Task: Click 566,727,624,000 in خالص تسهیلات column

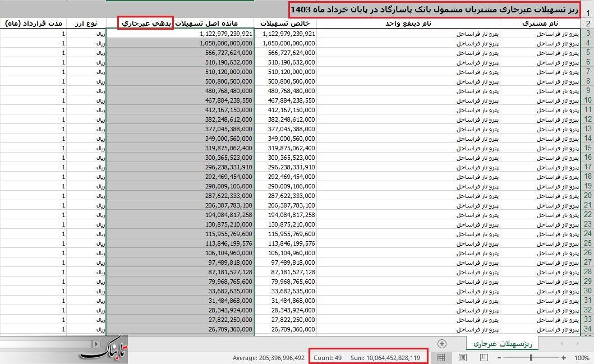Action: 286,53
